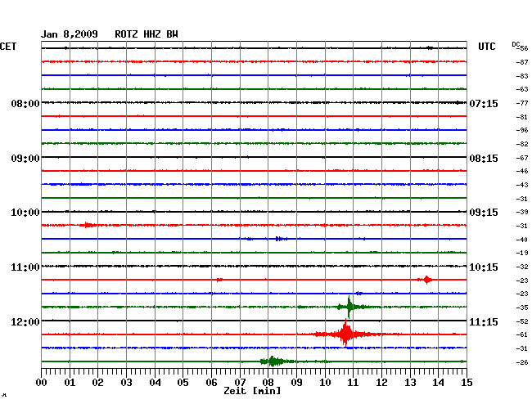
Task: Click the DC offset value "-87"
Action: tap(522, 62)
